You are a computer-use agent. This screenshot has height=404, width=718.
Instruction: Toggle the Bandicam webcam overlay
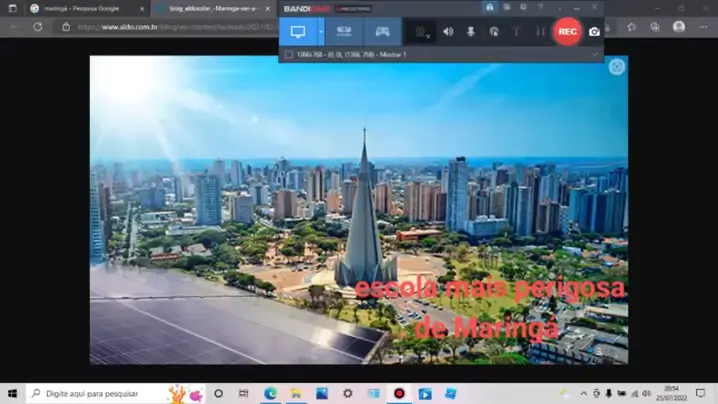(422, 32)
